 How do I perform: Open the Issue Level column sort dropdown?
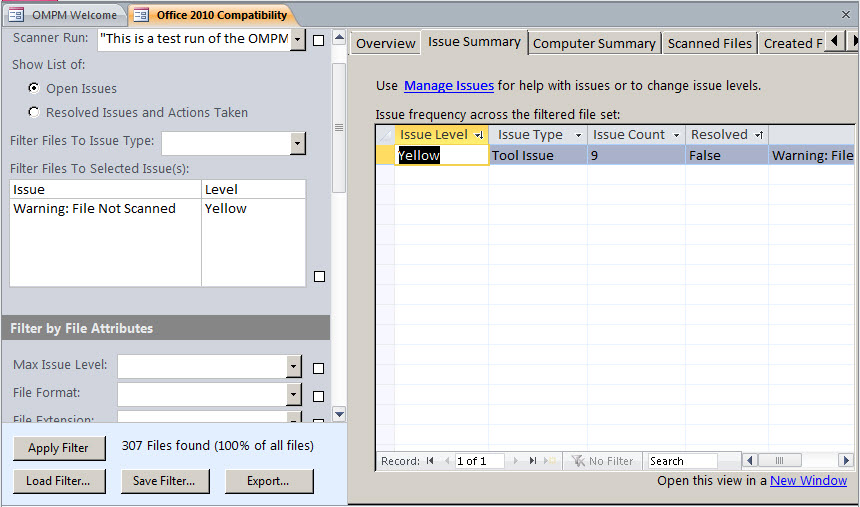(x=479, y=135)
